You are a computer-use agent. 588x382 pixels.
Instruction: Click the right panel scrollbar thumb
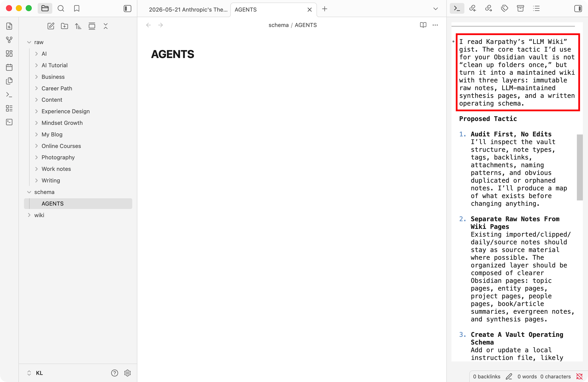click(579, 167)
